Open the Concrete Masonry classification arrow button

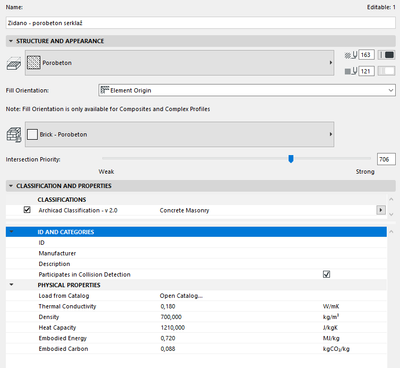click(x=381, y=210)
